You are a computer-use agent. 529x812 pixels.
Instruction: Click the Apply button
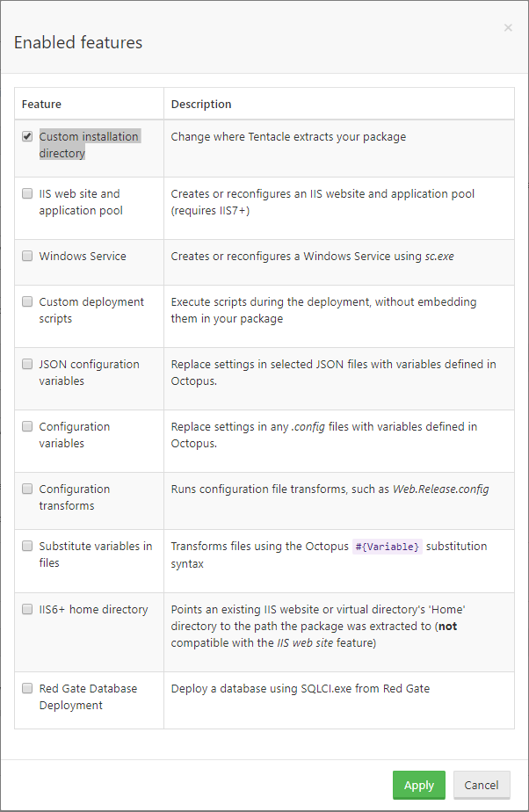[419, 785]
